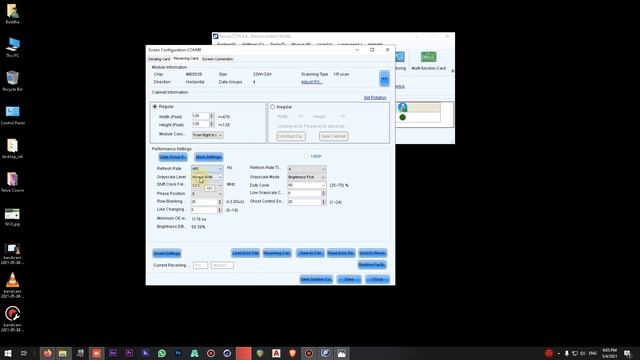Switch to Screen Connection tab
640x360 pixels.
coord(218,59)
